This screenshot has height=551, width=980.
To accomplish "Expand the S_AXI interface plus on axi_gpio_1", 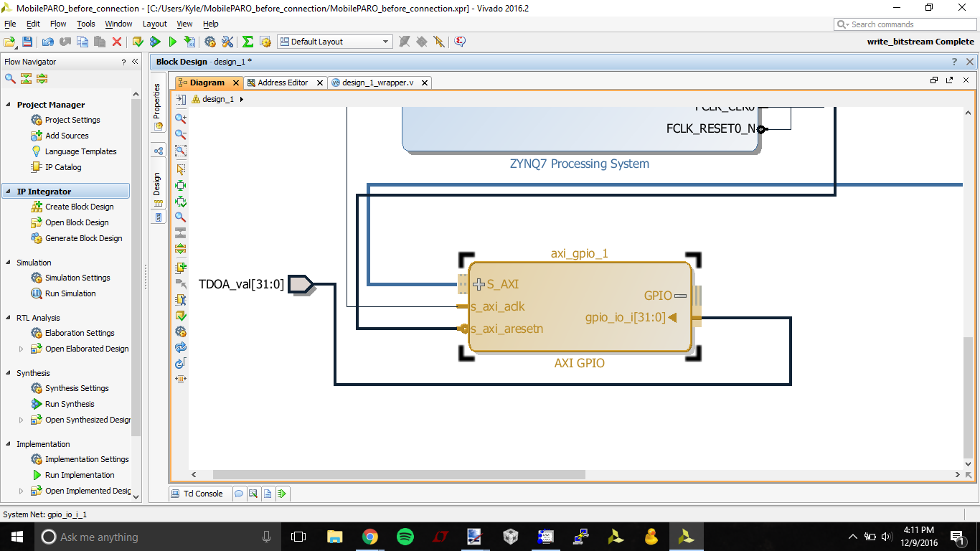I will coord(479,284).
